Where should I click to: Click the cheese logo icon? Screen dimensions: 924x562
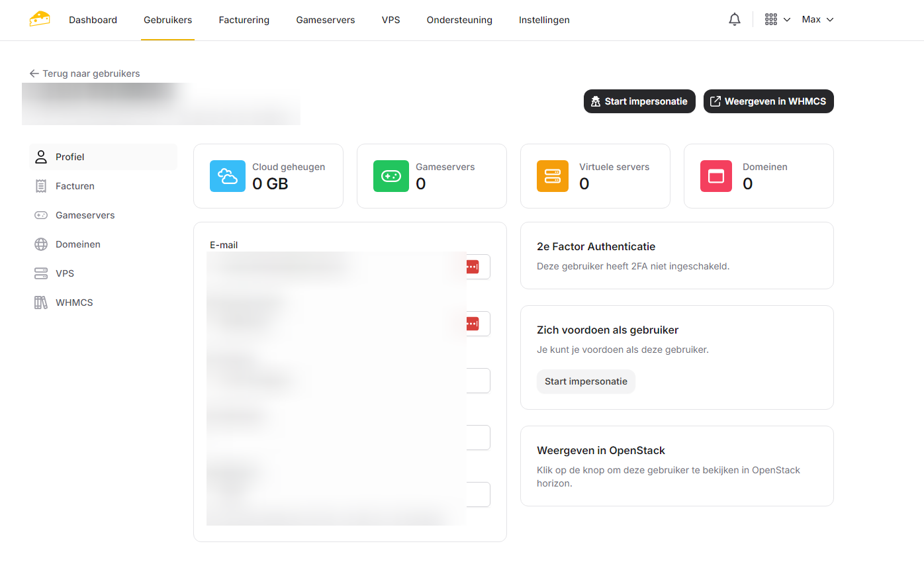pyautogui.click(x=40, y=19)
